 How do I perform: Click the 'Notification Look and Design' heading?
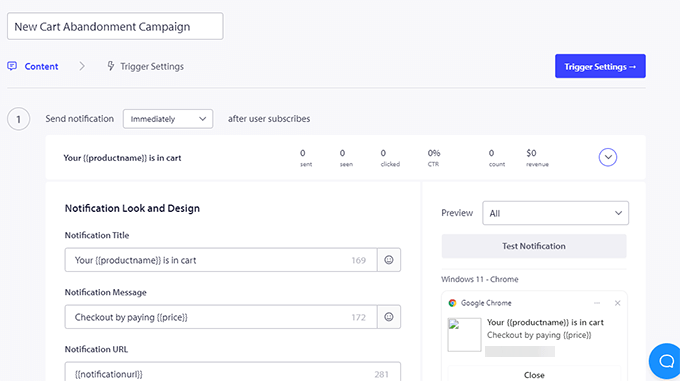(x=132, y=208)
